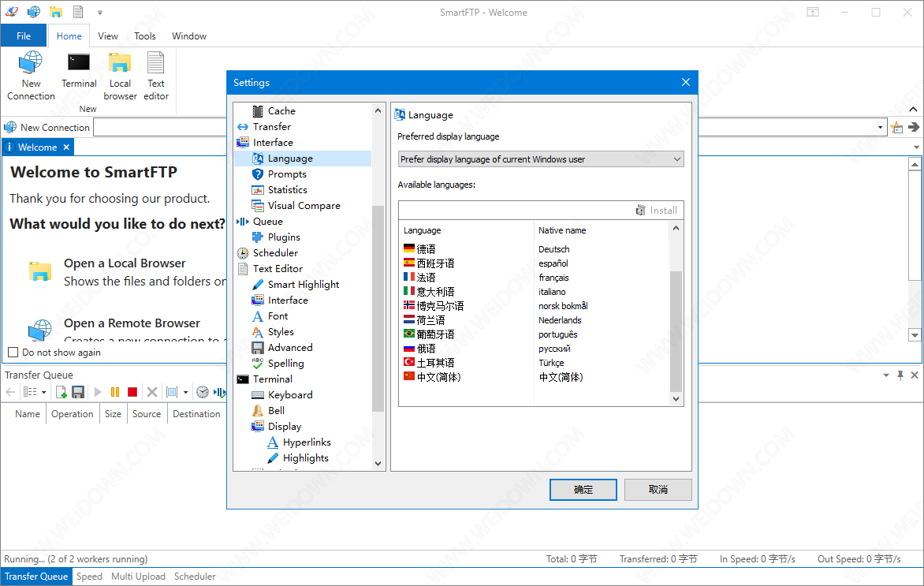Select the 中文(简体) language row

pyautogui.click(x=535, y=377)
